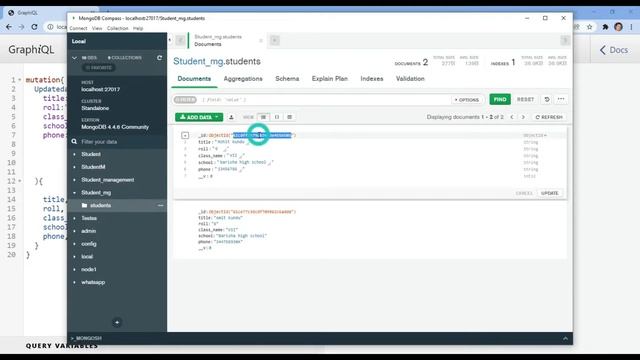Expand the Mongosh shell panel chevron

pos(565,338)
